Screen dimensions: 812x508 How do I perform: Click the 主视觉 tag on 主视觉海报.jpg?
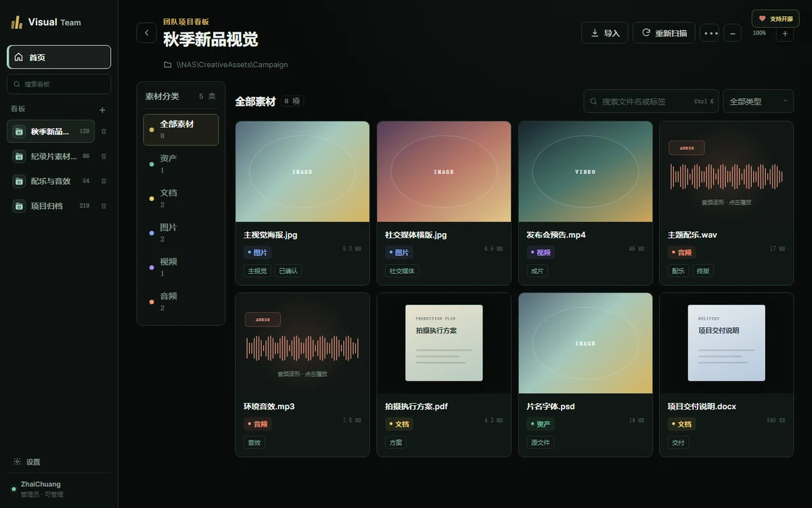pyautogui.click(x=257, y=271)
